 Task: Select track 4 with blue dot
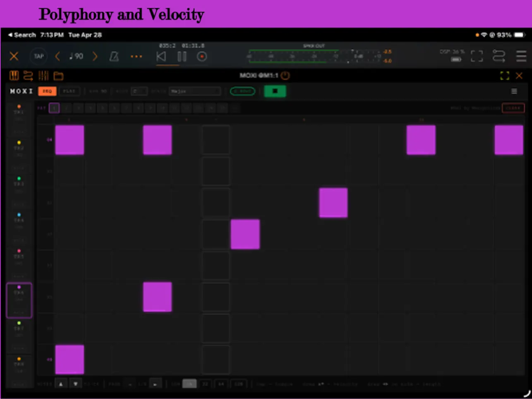coord(19,228)
